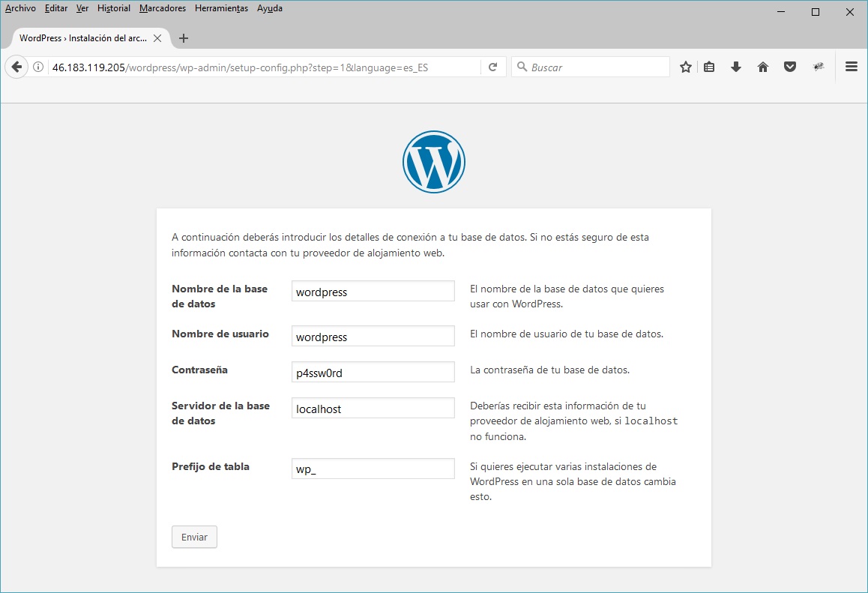This screenshot has width=868, height=593.
Task: Bookmark this page with the star icon
Action: click(686, 67)
